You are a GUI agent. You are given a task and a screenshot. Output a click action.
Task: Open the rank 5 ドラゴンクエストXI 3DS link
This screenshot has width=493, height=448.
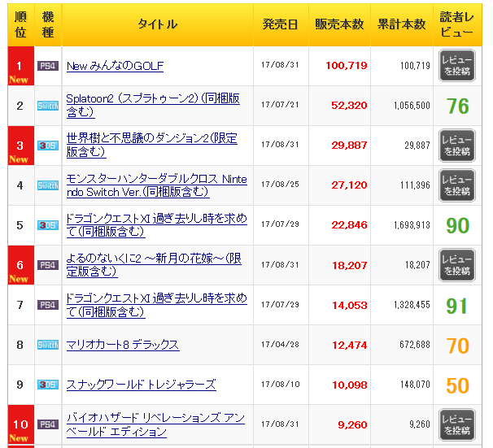[x=156, y=224]
